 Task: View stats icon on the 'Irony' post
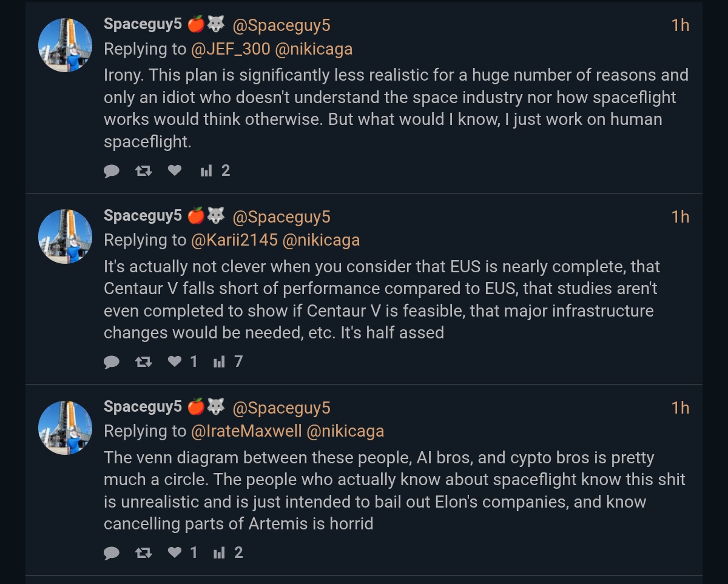[x=206, y=171]
